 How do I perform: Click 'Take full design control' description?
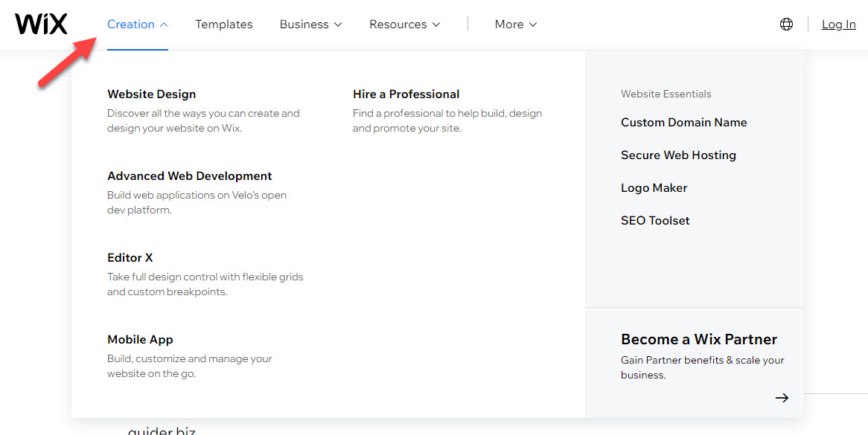205,284
